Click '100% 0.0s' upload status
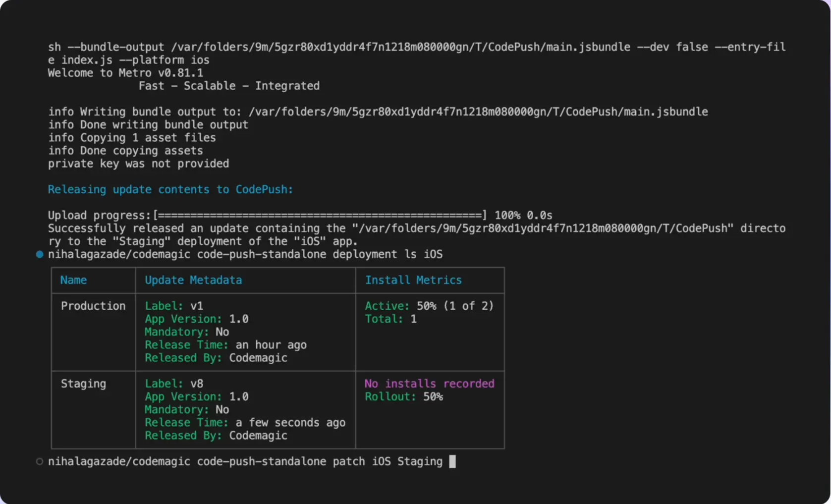The width and height of the screenshot is (831, 504). pyautogui.click(x=523, y=215)
